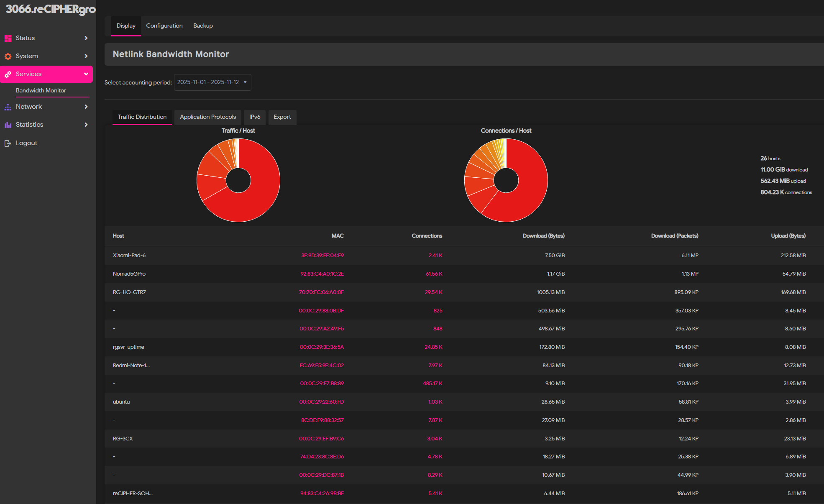This screenshot has height=504, width=824.
Task: Click the Logout door icon
Action: pyautogui.click(x=8, y=143)
